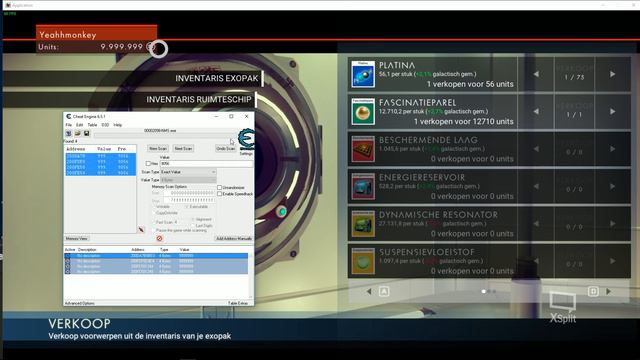Click the Memory View button

(77, 238)
